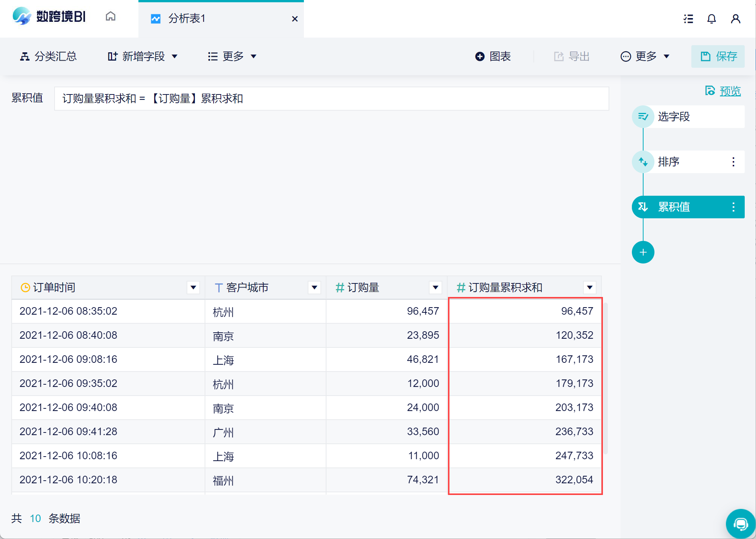Open the customer service chat bubble

(x=741, y=524)
